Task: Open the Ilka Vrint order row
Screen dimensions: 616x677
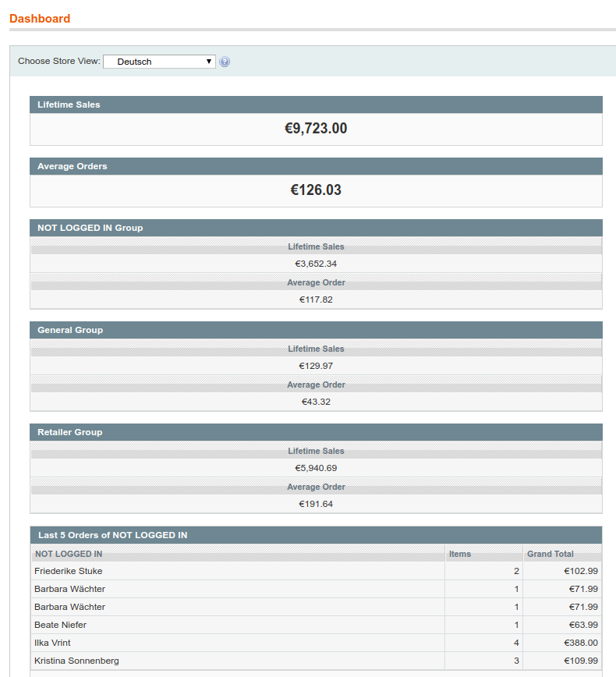Action: tap(316, 643)
